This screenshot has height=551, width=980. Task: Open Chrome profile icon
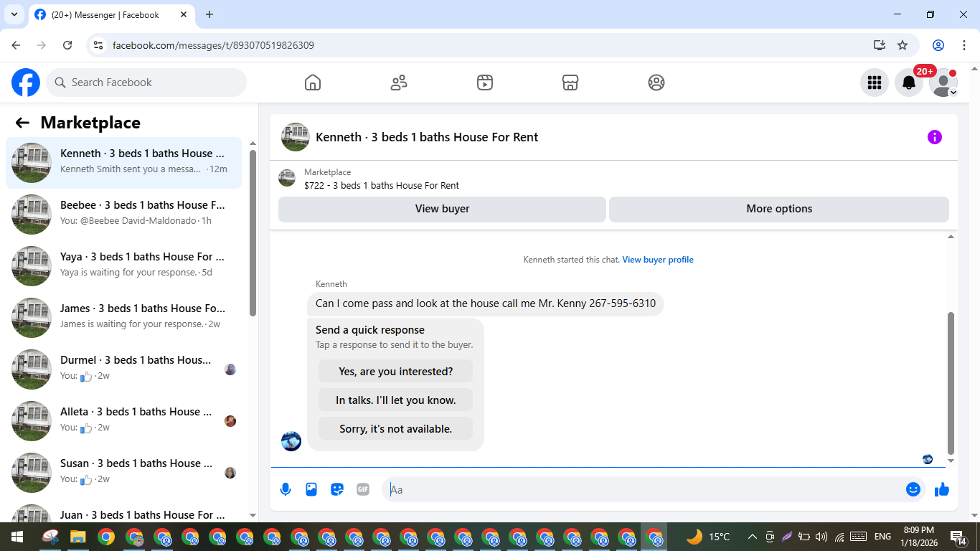tap(938, 45)
